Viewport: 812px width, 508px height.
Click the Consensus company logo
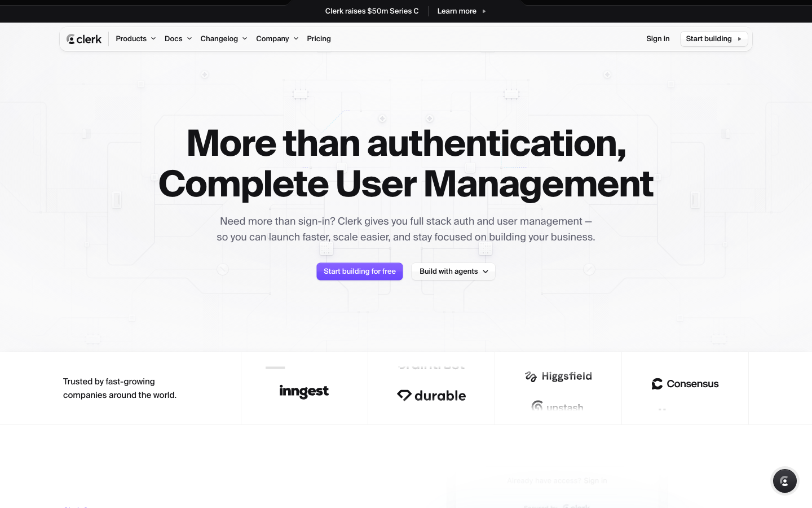(x=685, y=384)
